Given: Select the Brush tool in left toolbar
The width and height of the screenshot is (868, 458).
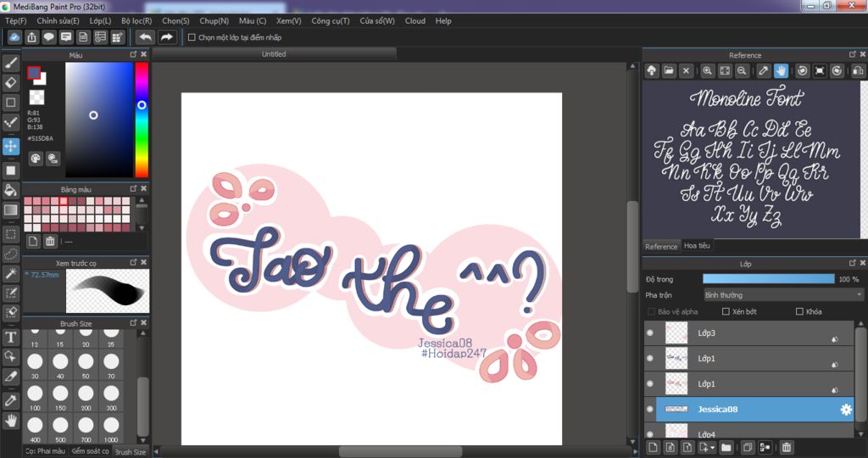Looking at the screenshot, I should pos(10,63).
